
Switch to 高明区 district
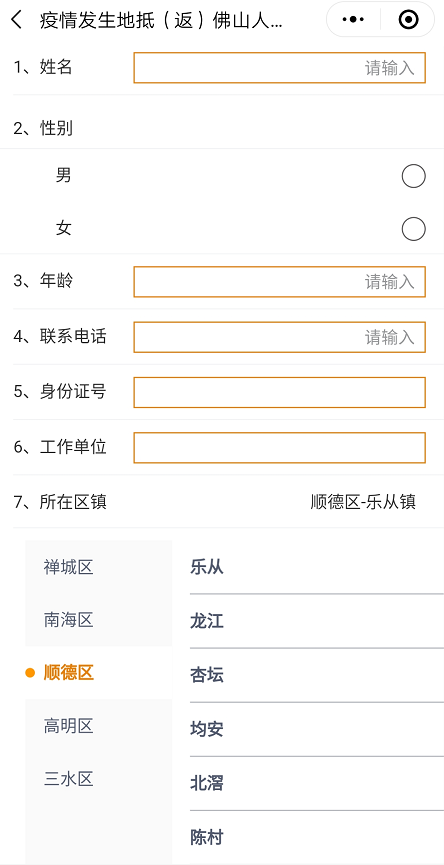(99, 726)
